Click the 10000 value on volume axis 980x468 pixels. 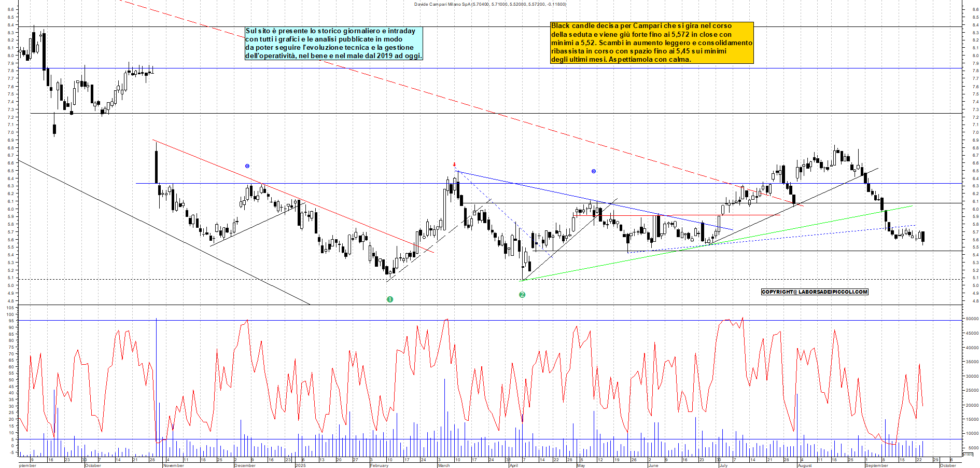[x=973, y=433]
